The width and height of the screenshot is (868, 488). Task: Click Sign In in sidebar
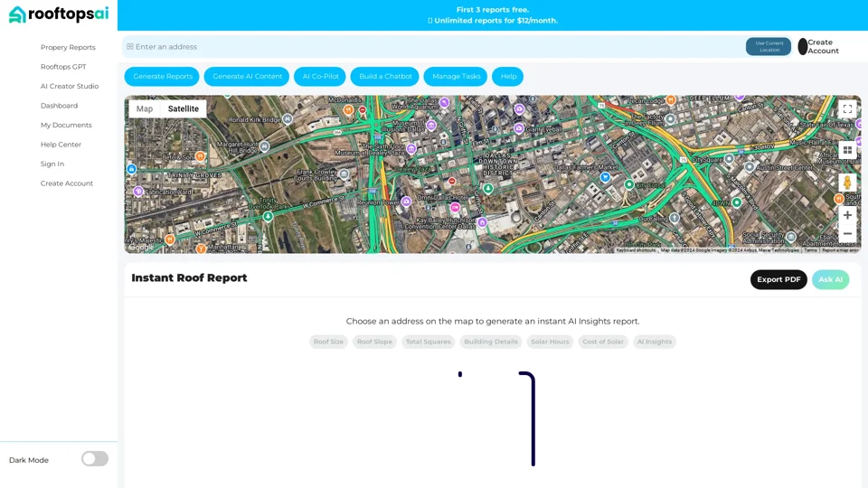[x=52, y=164]
